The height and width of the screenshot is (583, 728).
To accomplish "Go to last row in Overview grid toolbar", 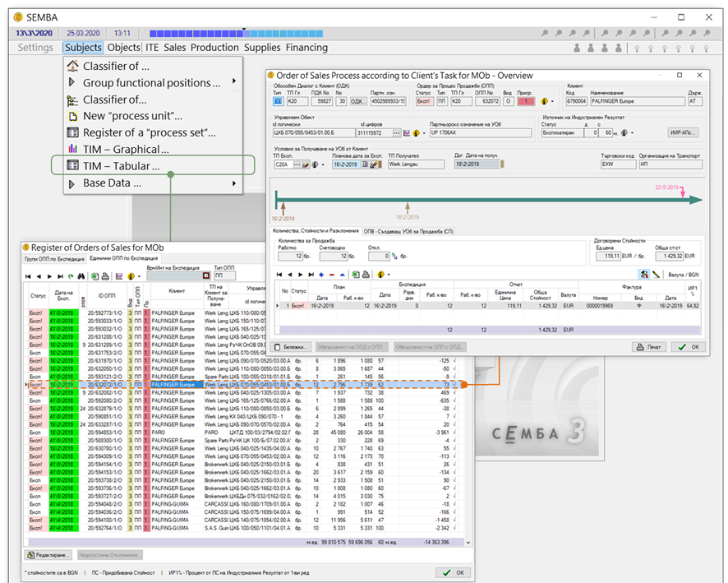I will click(311, 275).
